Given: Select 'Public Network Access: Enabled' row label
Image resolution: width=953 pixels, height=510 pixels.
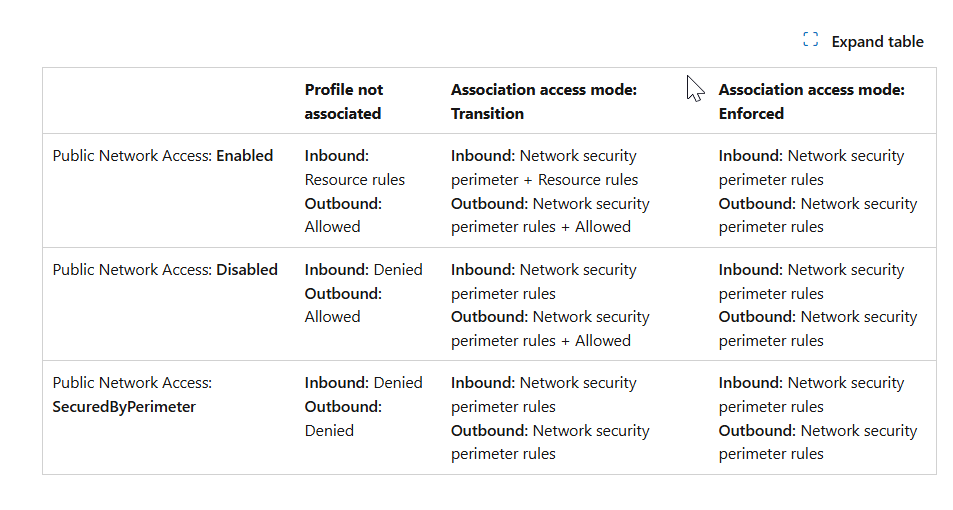Looking at the screenshot, I should 163,156.
